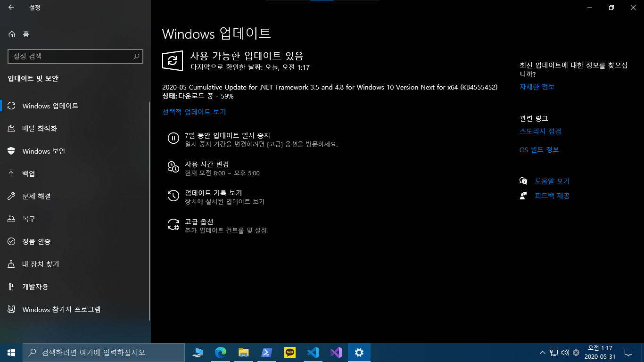
Task: Click the 도움말 보기 chat icon
Action: coord(523,181)
